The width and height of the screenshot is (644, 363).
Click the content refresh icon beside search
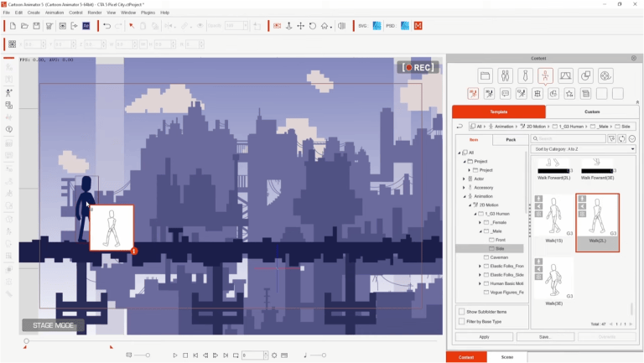point(622,139)
